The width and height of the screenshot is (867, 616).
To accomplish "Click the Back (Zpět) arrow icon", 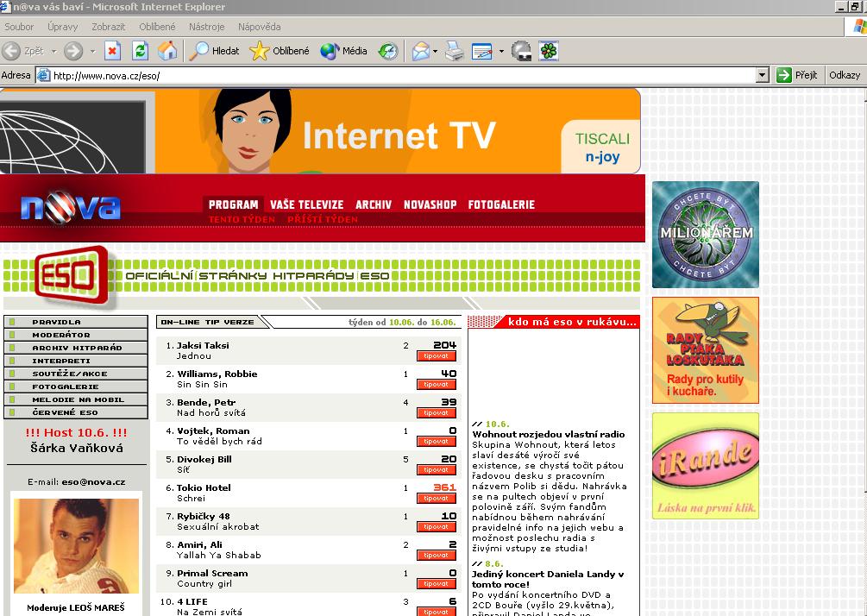I will coord(11,52).
